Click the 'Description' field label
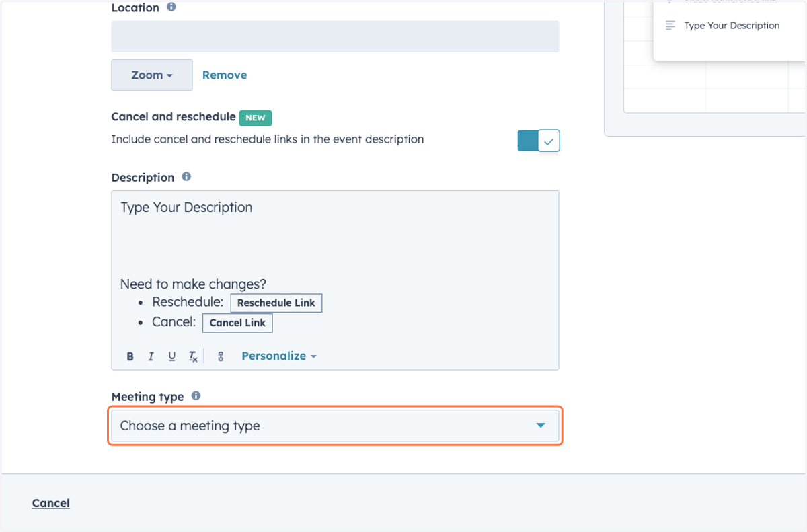Screen dimensions: 807x532 143,178
